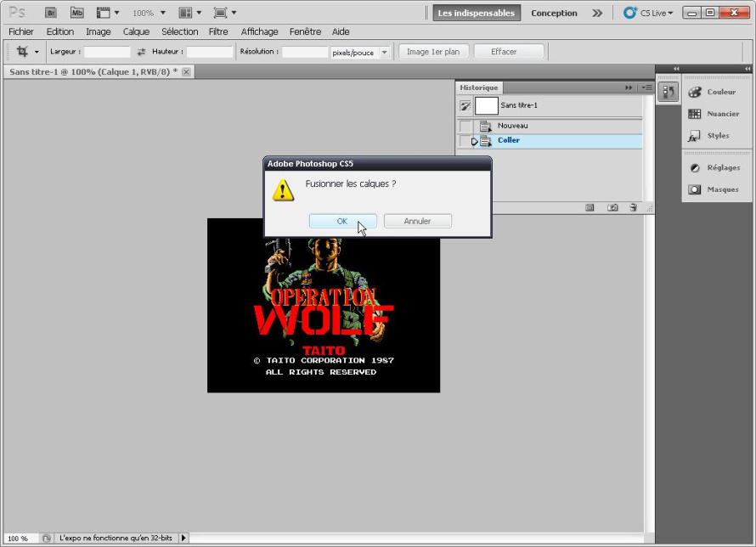Open the Filtre menu
The image size is (756, 547).
218,31
